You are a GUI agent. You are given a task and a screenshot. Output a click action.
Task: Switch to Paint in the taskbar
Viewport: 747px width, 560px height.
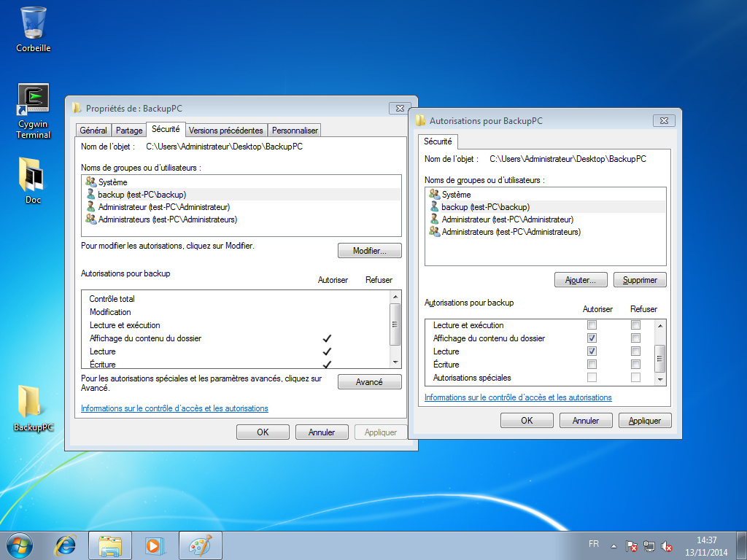pos(198,545)
